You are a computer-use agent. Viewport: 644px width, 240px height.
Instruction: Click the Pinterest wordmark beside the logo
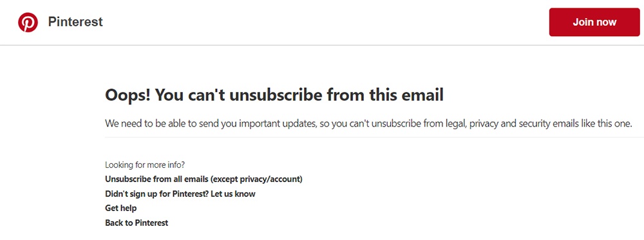[75, 22]
